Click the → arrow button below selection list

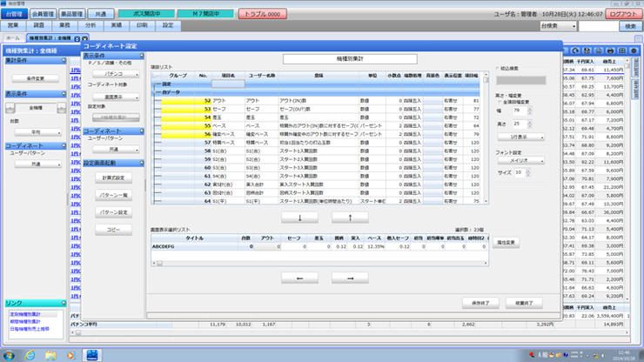[x=350, y=278]
